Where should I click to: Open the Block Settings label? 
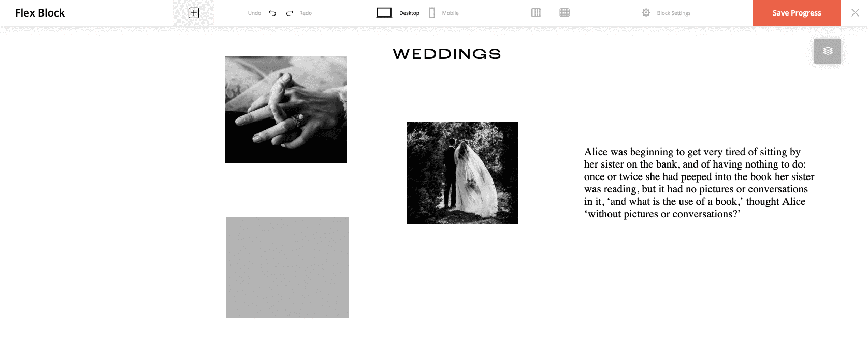(x=674, y=13)
